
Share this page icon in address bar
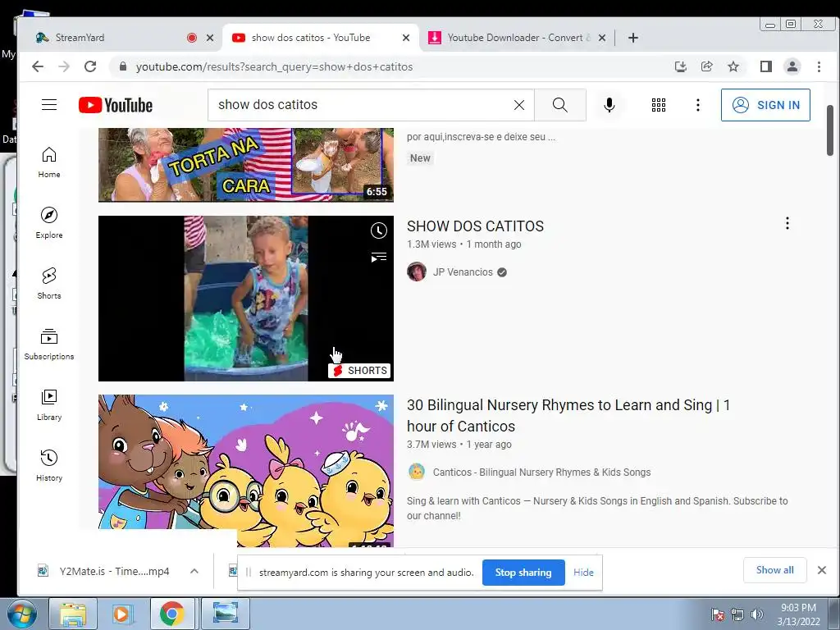(706, 66)
